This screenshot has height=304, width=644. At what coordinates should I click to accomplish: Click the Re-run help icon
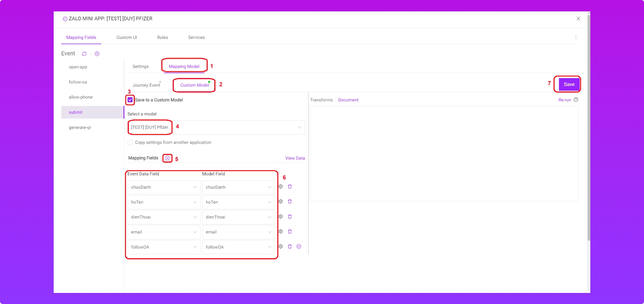576,100
